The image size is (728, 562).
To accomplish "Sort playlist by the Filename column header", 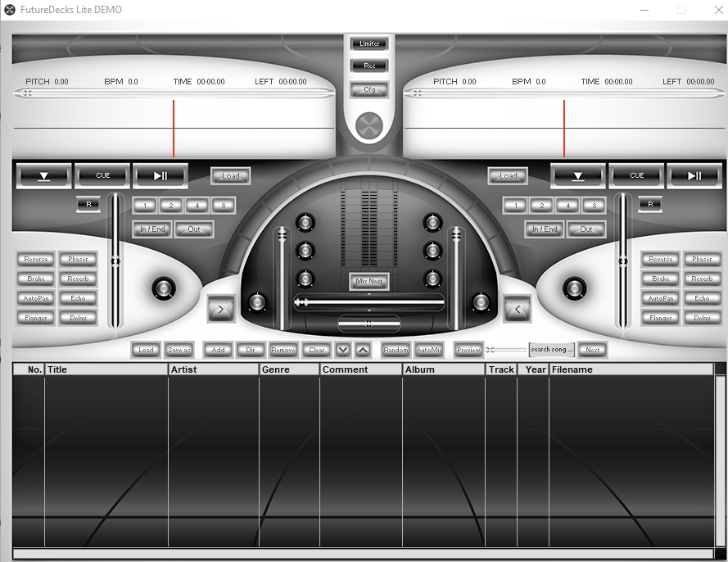I will pyautogui.click(x=631, y=369).
